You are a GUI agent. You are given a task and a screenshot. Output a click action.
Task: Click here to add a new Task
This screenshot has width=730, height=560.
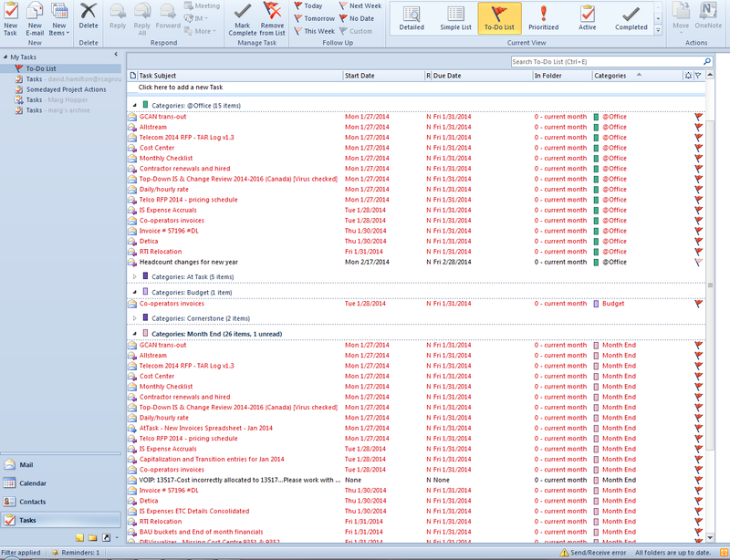coord(180,87)
